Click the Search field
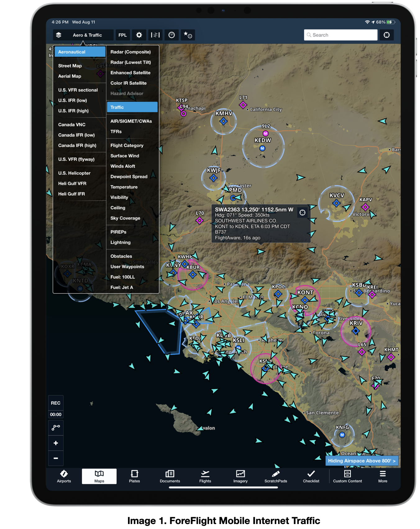 click(x=340, y=35)
